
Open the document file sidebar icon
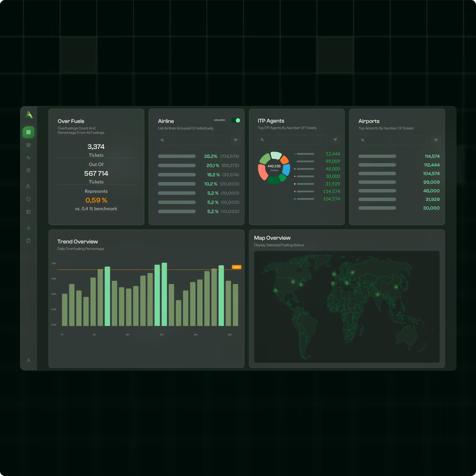[x=29, y=241]
